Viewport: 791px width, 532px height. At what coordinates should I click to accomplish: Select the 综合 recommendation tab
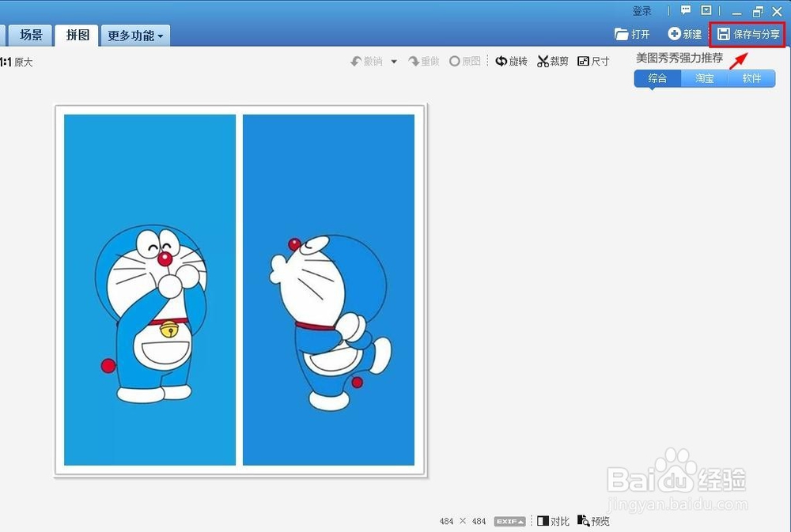(x=657, y=78)
